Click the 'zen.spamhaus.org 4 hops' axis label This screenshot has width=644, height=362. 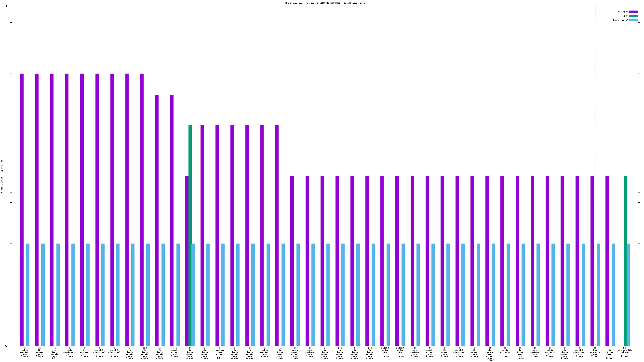coord(310,352)
